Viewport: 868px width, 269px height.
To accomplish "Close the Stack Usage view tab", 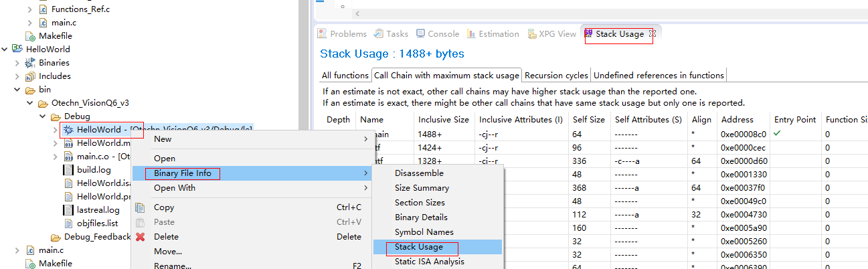I will click(x=653, y=33).
